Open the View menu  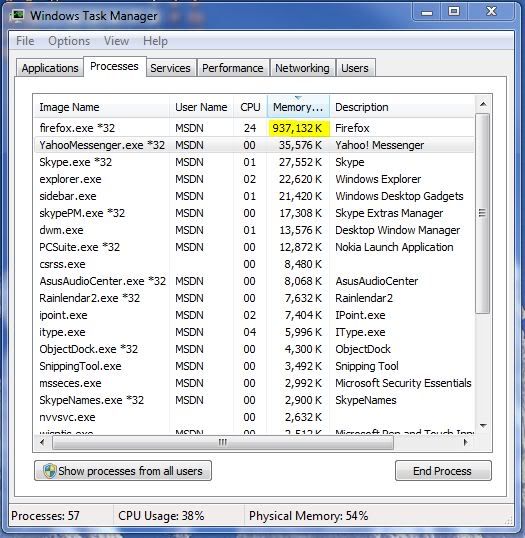pos(117,41)
